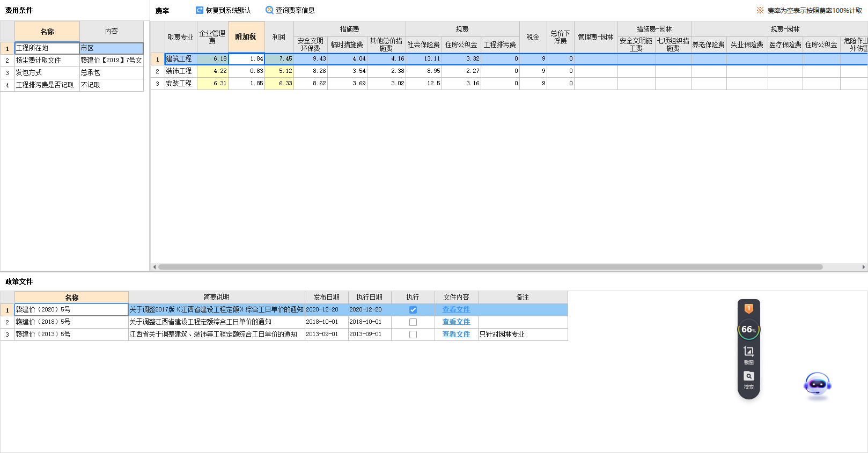The width and height of the screenshot is (868, 453).
Task: Click the horizontal scrollbar thumb in rate table
Action: (490, 267)
